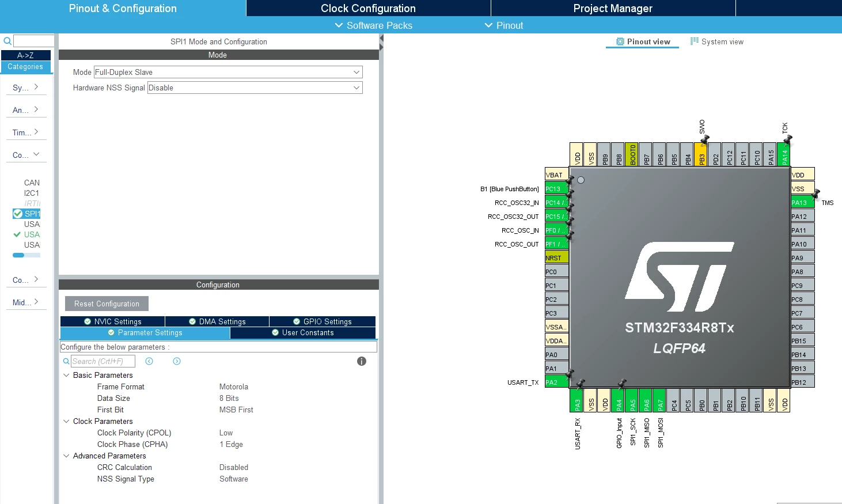Image resolution: width=842 pixels, height=504 pixels.
Task: Go to next parameter search result arrow
Action: click(x=177, y=361)
